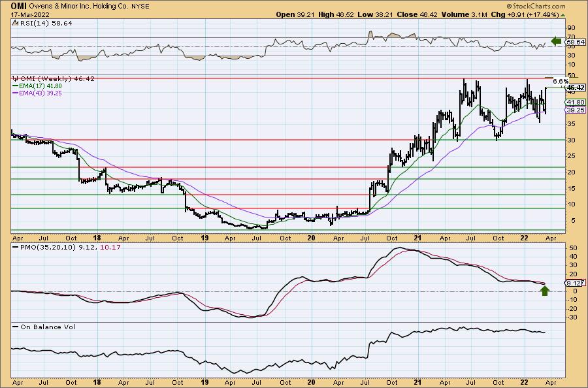The width and height of the screenshot is (588, 388).
Task: Click the High 46.52 value
Action: tap(336, 14)
